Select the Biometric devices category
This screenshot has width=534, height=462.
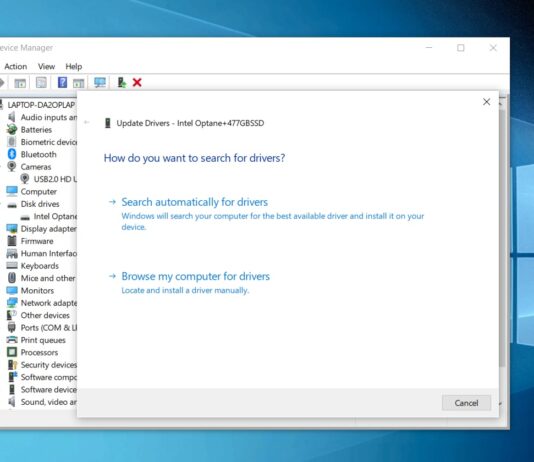[x=48, y=142]
